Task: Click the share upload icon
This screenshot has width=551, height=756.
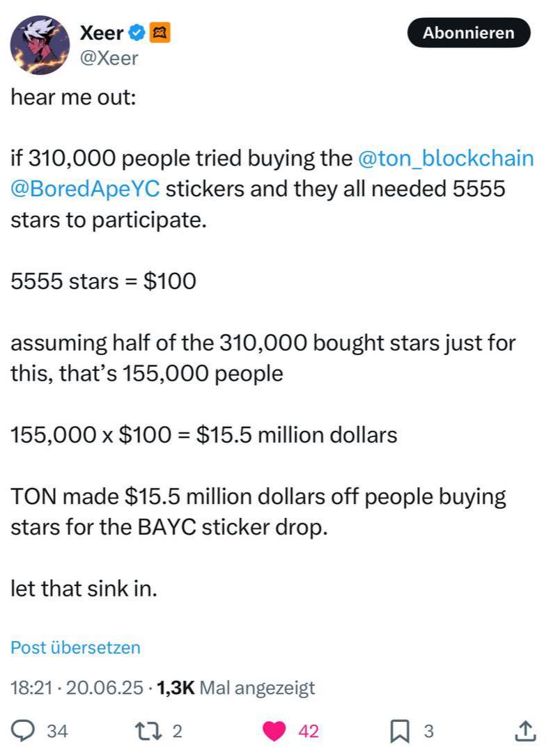Action: click(x=525, y=731)
